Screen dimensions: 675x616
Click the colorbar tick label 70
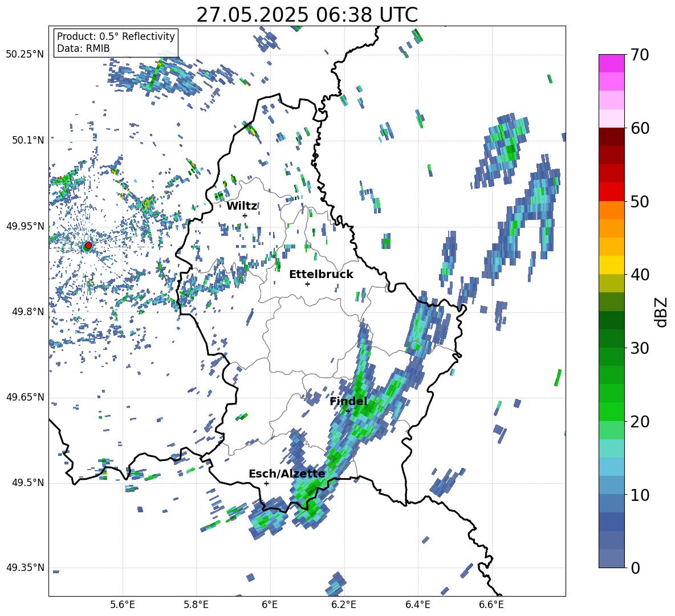[x=640, y=55]
